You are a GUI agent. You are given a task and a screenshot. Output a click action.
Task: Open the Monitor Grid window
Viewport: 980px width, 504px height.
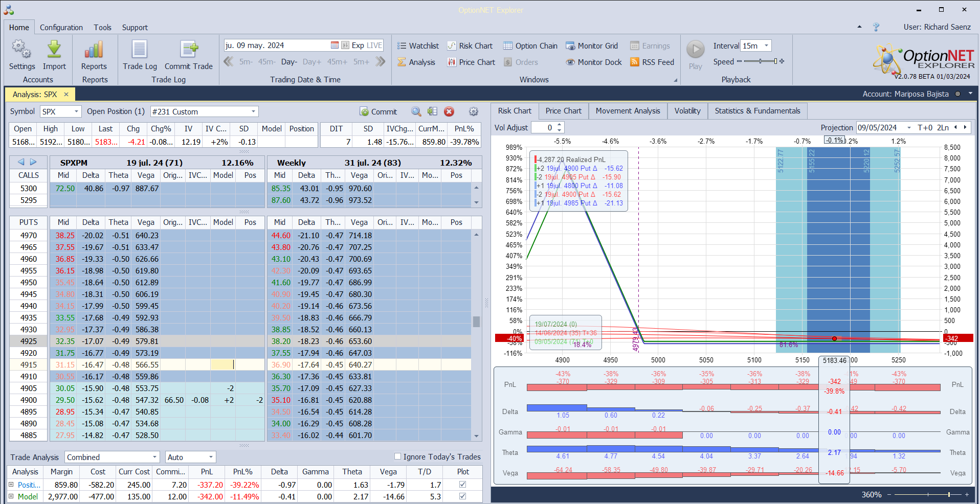pyautogui.click(x=592, y=46)
